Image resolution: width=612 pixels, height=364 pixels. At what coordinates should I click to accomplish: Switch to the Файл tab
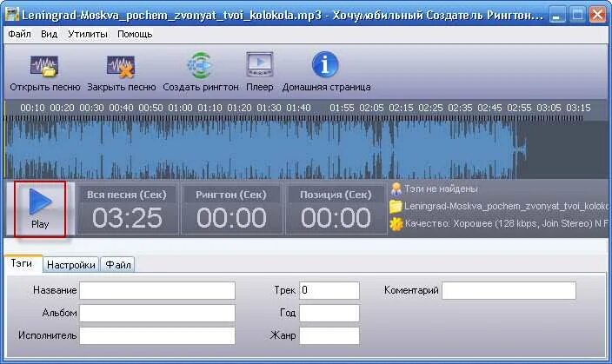tap(118, 265)
